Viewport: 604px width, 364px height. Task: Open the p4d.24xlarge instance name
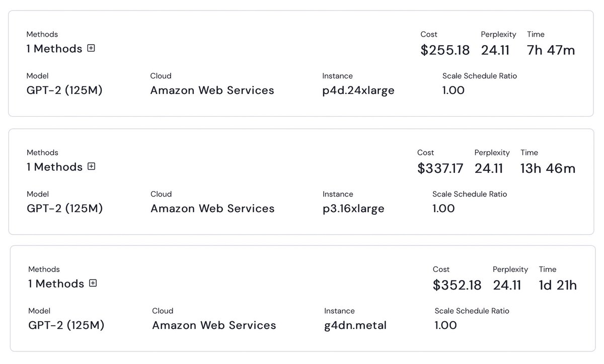[x=358, y=90]
